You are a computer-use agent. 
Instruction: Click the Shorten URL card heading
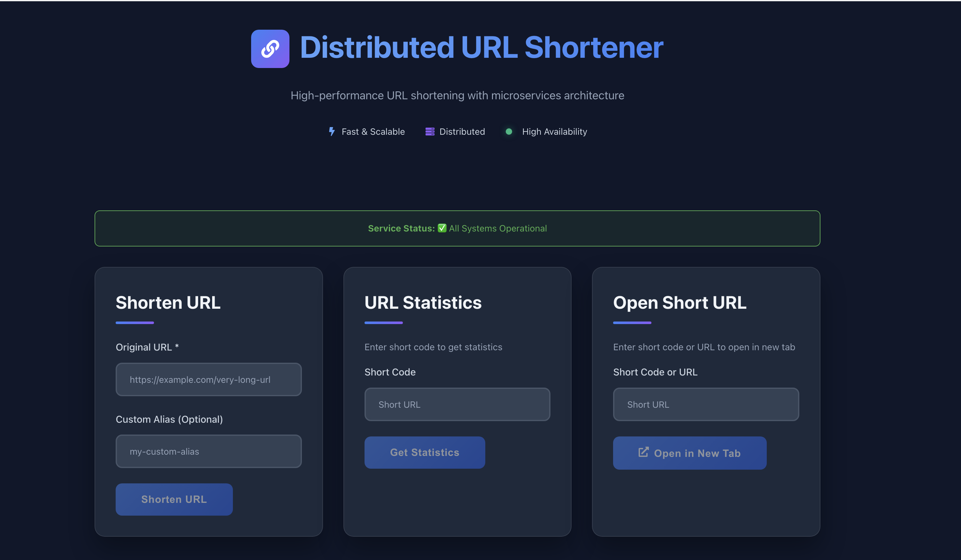[x=168, y=302]
